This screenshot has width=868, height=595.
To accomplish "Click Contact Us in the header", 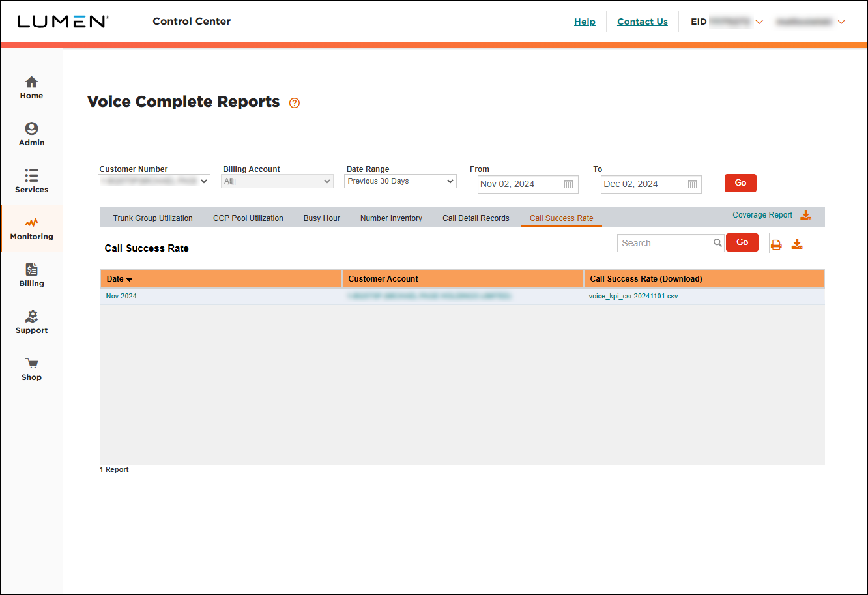I will 642,22.
